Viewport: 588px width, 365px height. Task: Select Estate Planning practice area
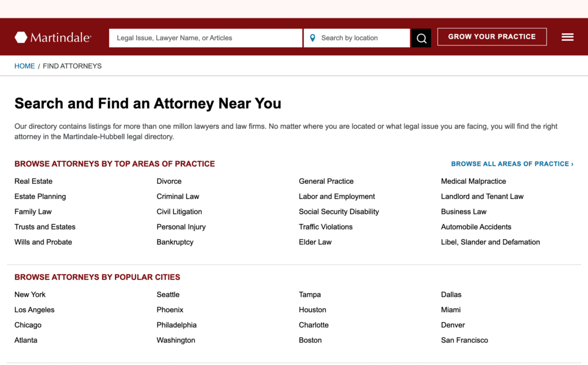point(40,197)
